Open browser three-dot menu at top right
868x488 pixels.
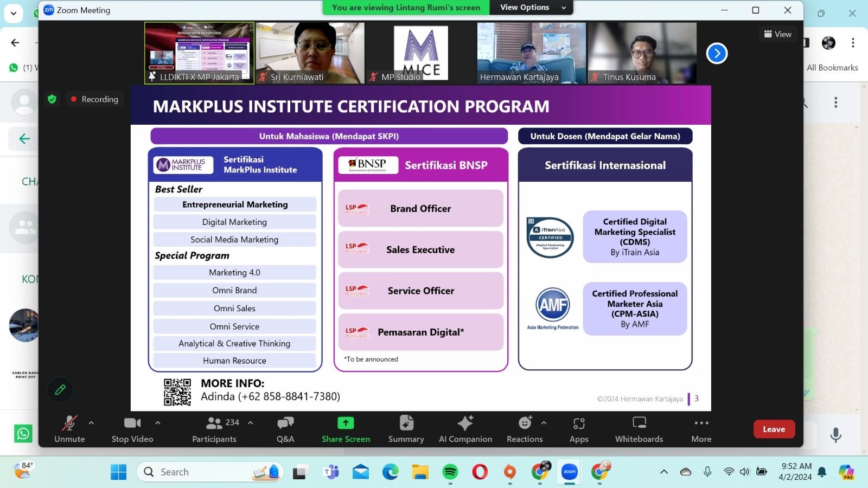853,43
